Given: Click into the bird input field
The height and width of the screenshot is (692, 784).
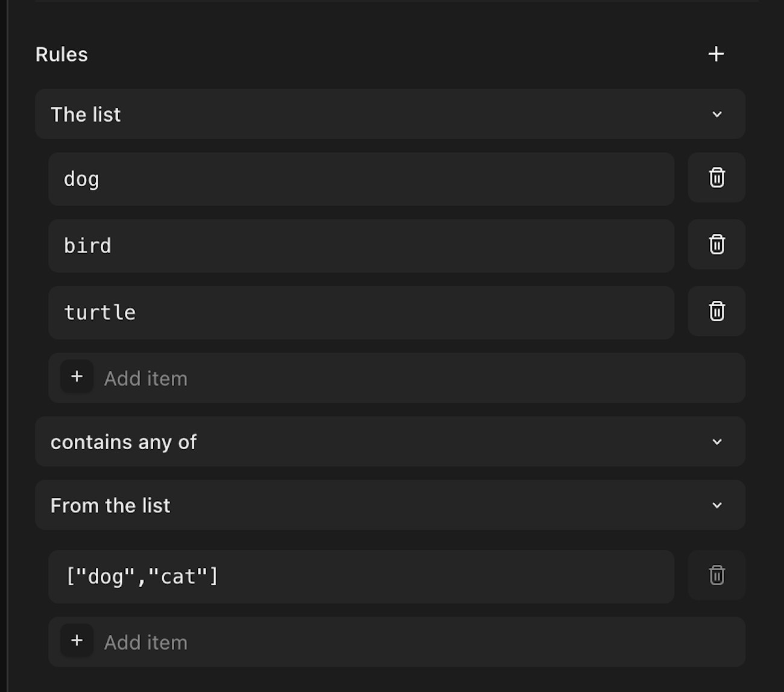Looking at the screenshot, I should pos(361,246).
